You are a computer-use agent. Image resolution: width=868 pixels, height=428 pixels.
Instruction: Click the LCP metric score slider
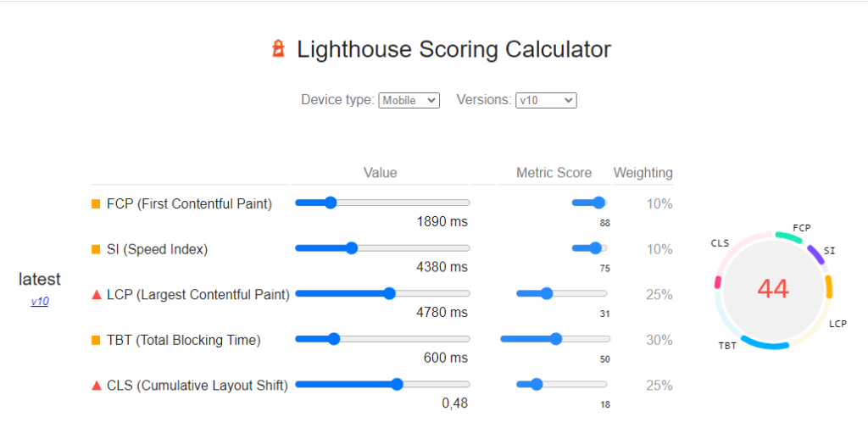pos(546,293)
